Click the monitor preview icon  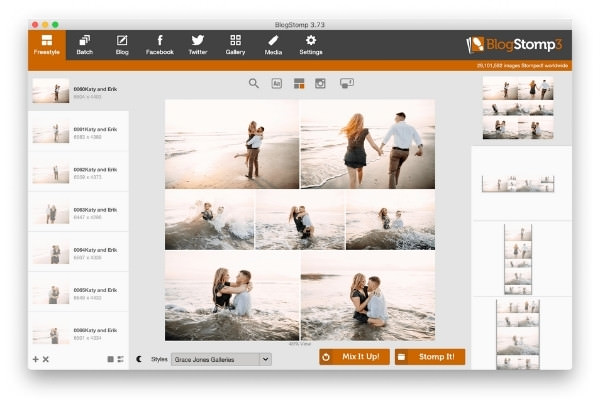click(x=347, y=83)
